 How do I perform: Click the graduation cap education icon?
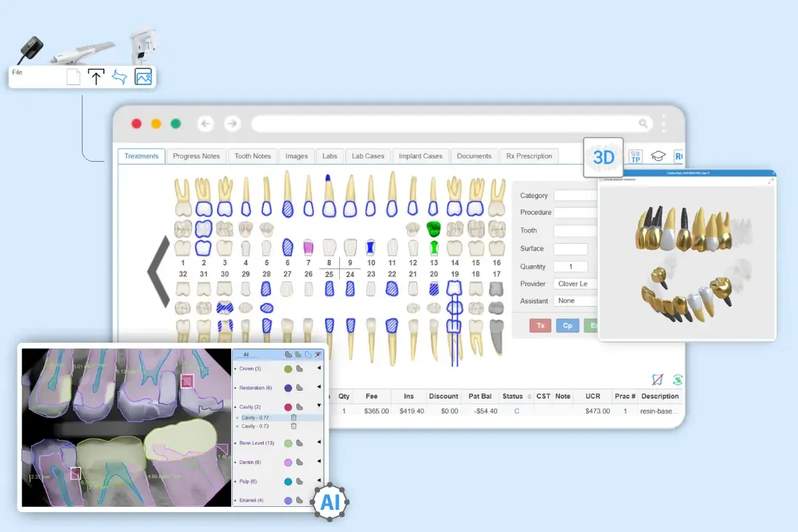tap(657, 155)
